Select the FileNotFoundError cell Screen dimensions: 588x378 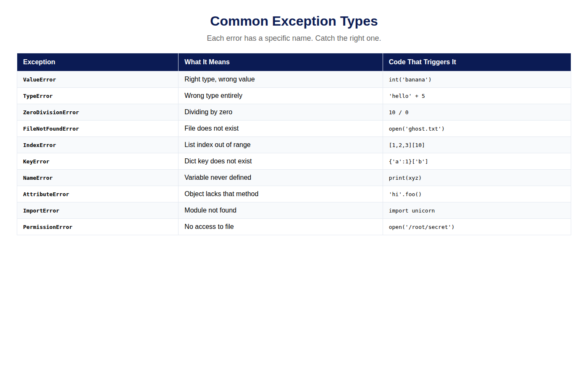coord(51,129)
